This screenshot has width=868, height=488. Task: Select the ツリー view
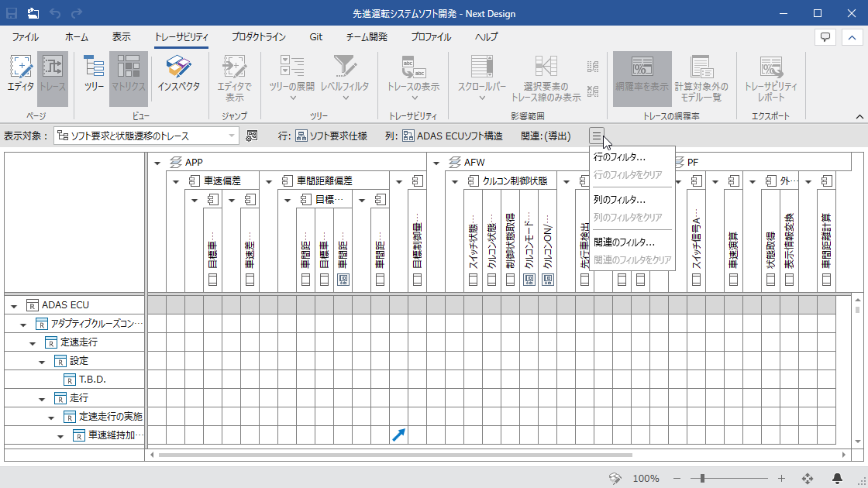coord(94,78)
